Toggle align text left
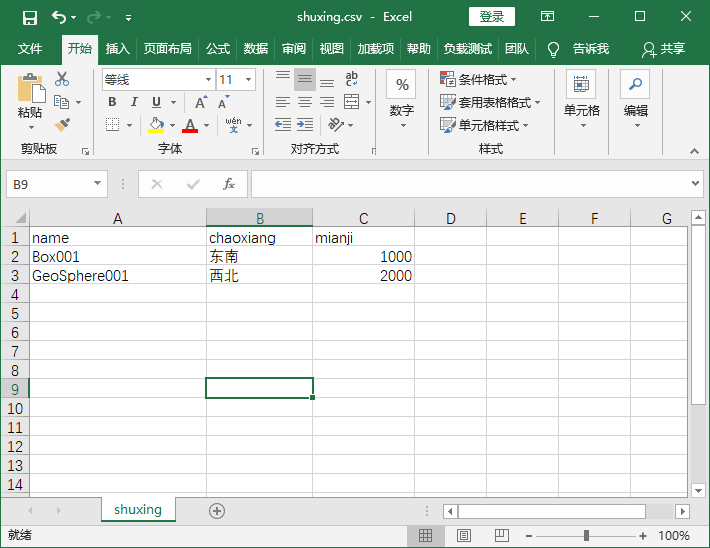The height and width of the screenshot is (548, 710). point(283,102)
